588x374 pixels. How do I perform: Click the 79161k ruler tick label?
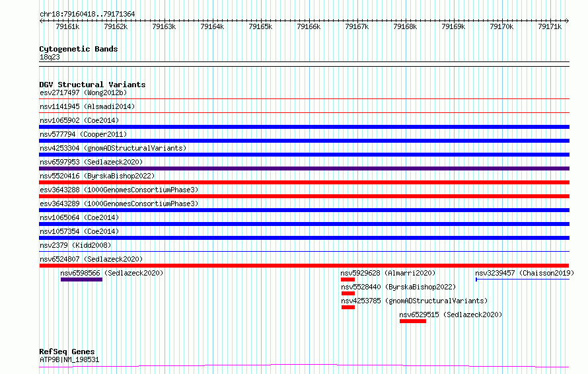(x=67, y=26)
